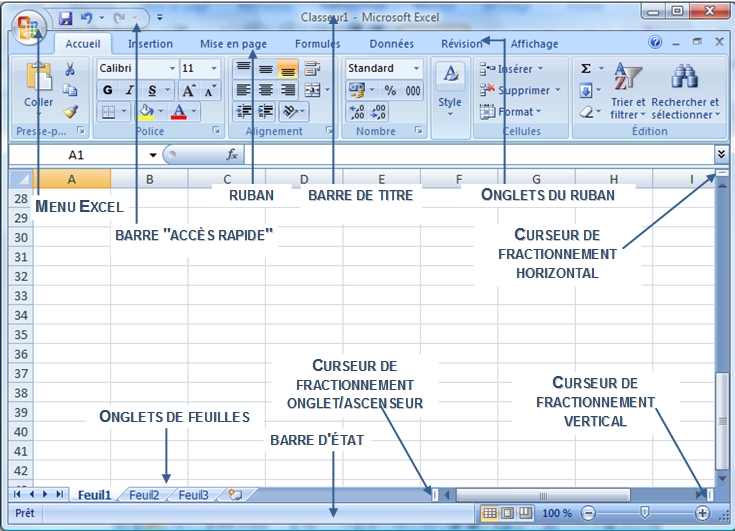
Task: Increase the font size
Action: tap(188, 90)
